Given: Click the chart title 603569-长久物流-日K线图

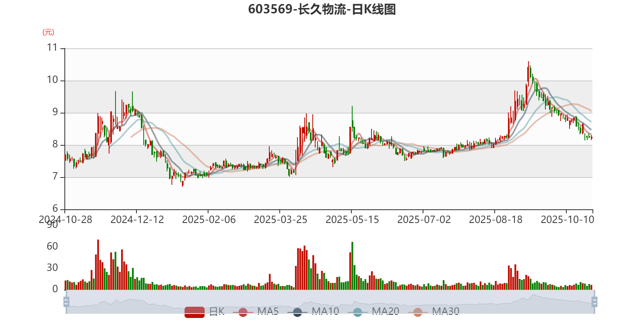Looking at the screenshot, I should [322, 9].
